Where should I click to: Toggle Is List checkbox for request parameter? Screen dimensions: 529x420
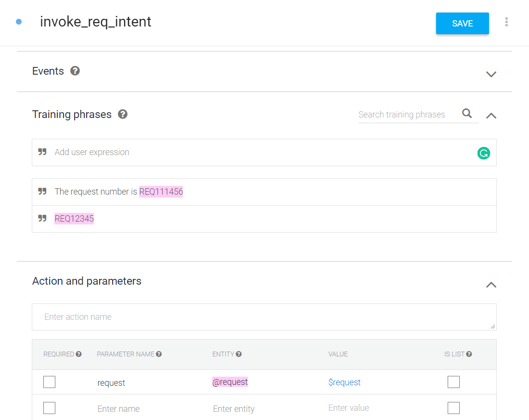tap(453, 382)
